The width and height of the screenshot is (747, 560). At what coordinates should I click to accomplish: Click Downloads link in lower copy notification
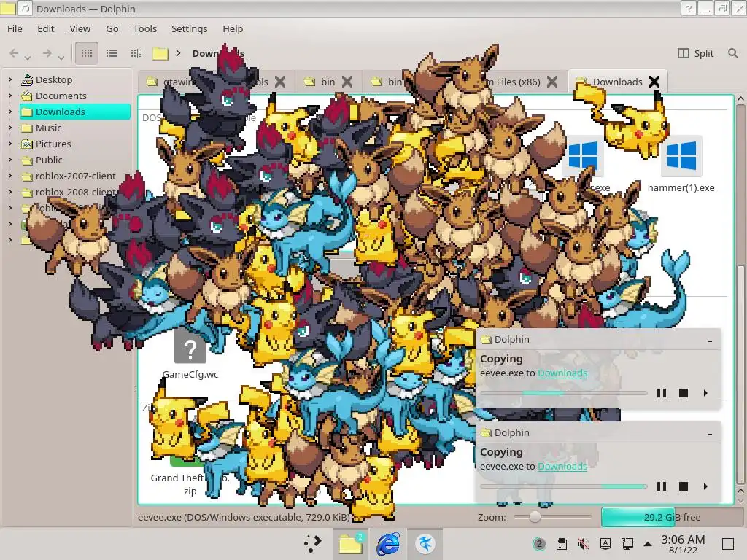coord(562,466)
